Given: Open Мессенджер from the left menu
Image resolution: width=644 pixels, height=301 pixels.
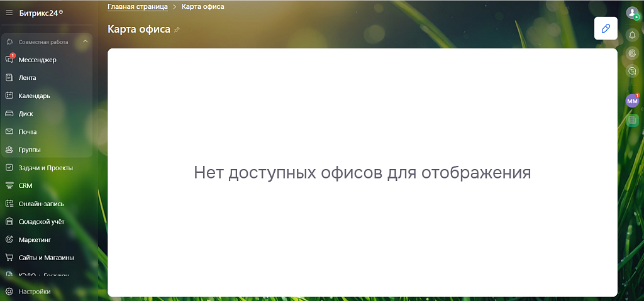Looking at the screenshot, I should tap(37, 60).
